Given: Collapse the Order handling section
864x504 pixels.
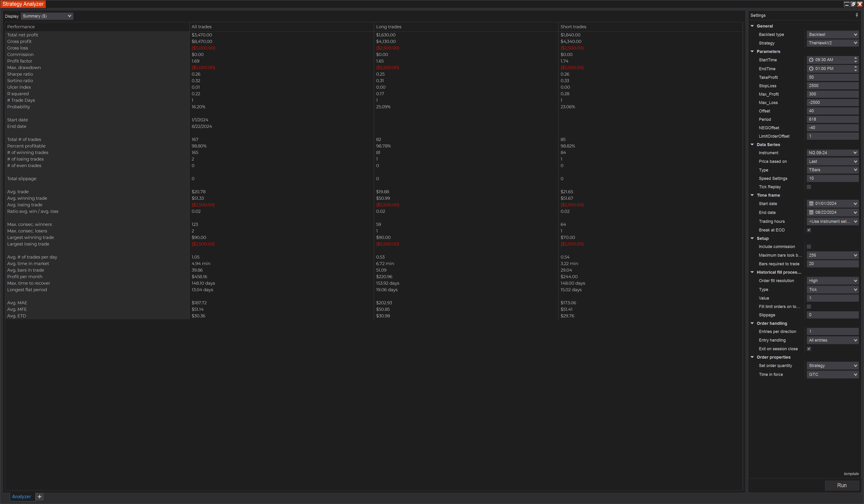Looking at the screenshot, I should [x=752, y=323].
